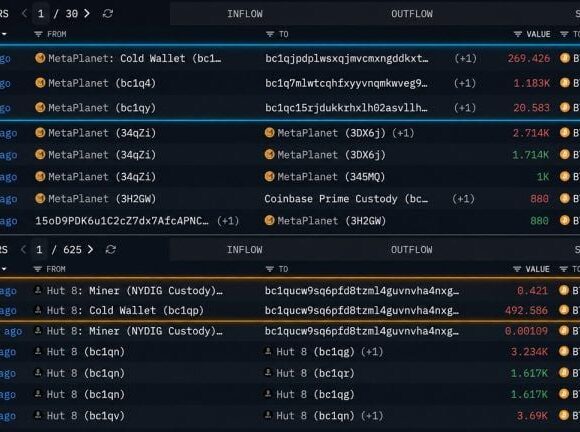This screenshot has height=432, width=580.
Task: Expand (+1) next to bc1qjpdplwsxqj address
Action: click(x=465, y=58)
